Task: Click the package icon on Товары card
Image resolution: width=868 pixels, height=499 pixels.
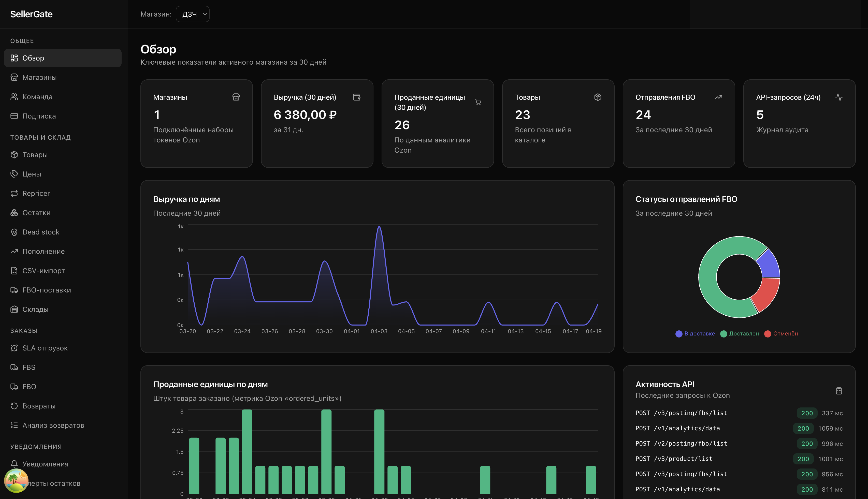Action: pyautogui.click(x=598, y=97)
